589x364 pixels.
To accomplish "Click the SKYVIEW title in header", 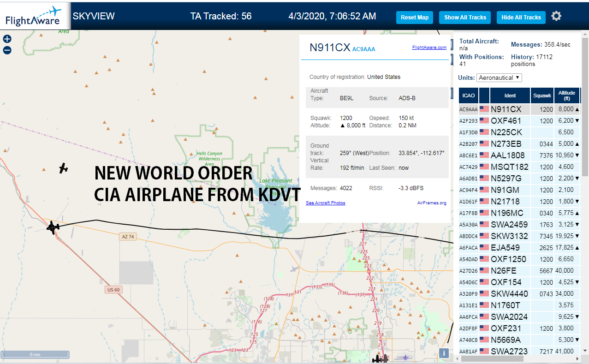I will coord(94,16).
